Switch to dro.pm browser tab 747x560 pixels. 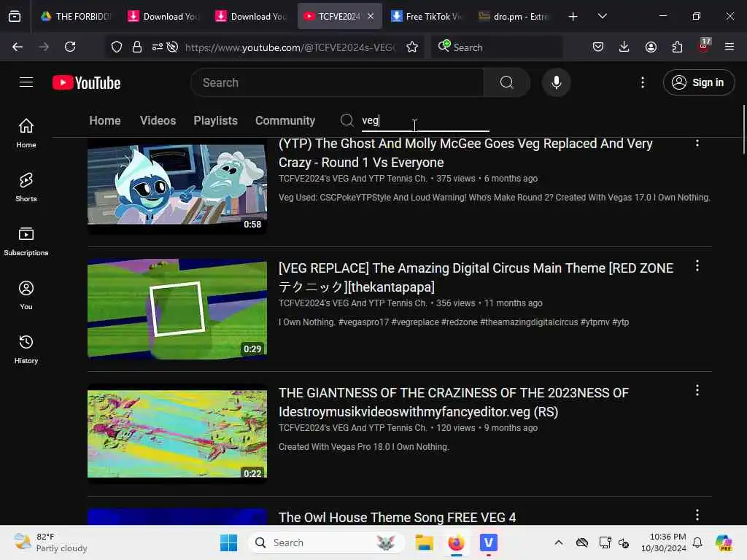point(514,16)
